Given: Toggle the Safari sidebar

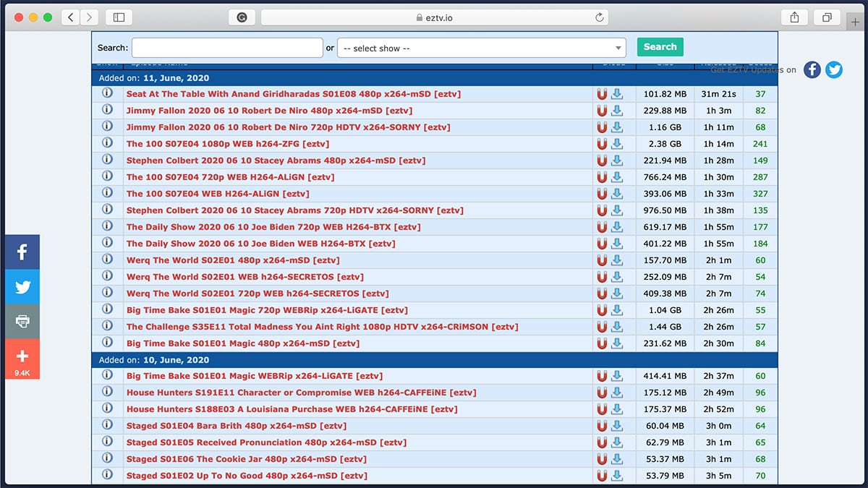Looking at the screenshot, I should [x=119, y=17].
